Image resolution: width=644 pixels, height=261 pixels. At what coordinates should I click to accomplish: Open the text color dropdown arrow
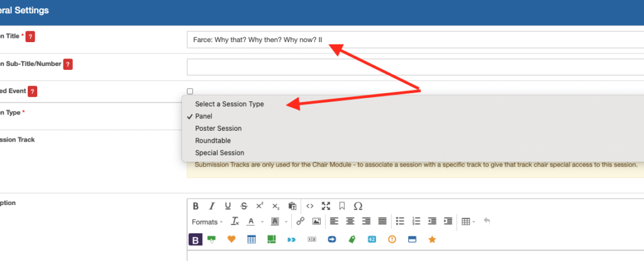[262, 222]
